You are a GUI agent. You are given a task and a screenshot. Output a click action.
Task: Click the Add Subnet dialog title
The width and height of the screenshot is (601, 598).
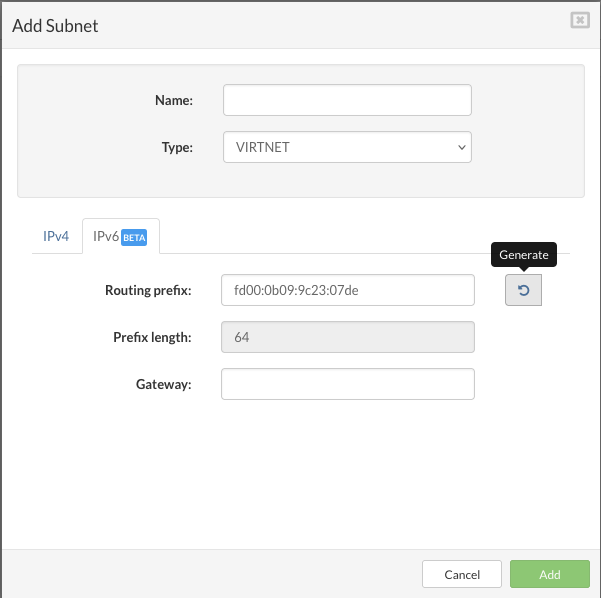tap(55, 26)
